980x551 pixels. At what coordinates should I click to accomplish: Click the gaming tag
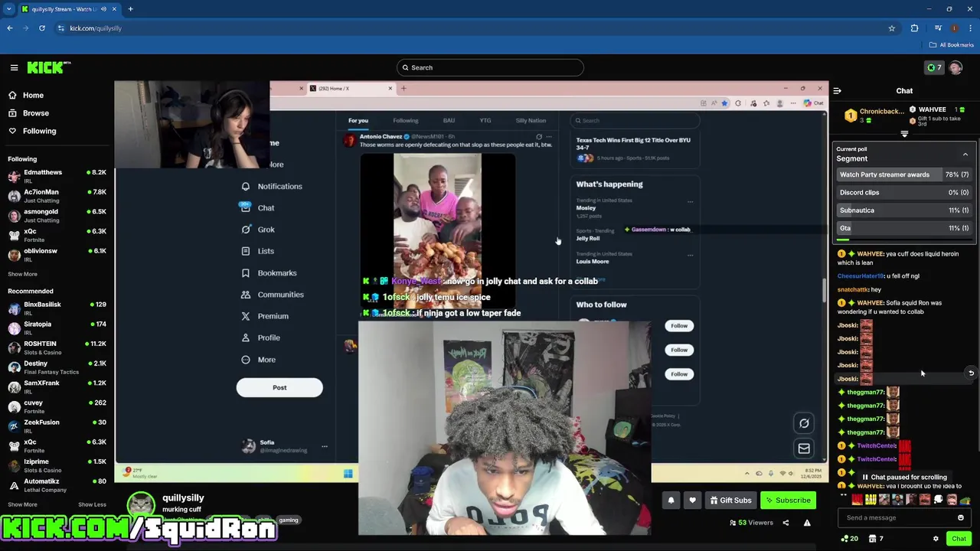pyautogui.click(x=289, y=520)
